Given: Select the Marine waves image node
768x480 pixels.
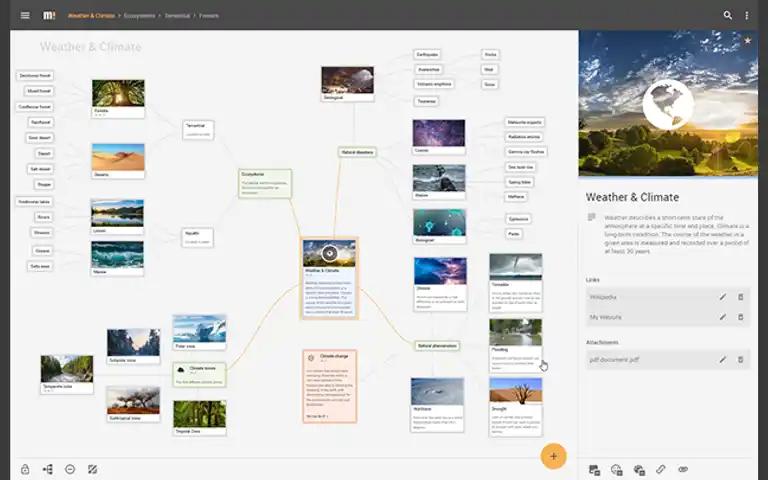Looking at the screenshot, I should 117,258.
